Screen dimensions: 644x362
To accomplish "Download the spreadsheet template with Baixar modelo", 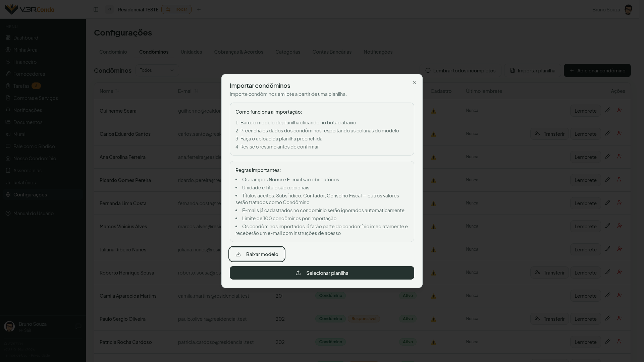I will (257, 254).
